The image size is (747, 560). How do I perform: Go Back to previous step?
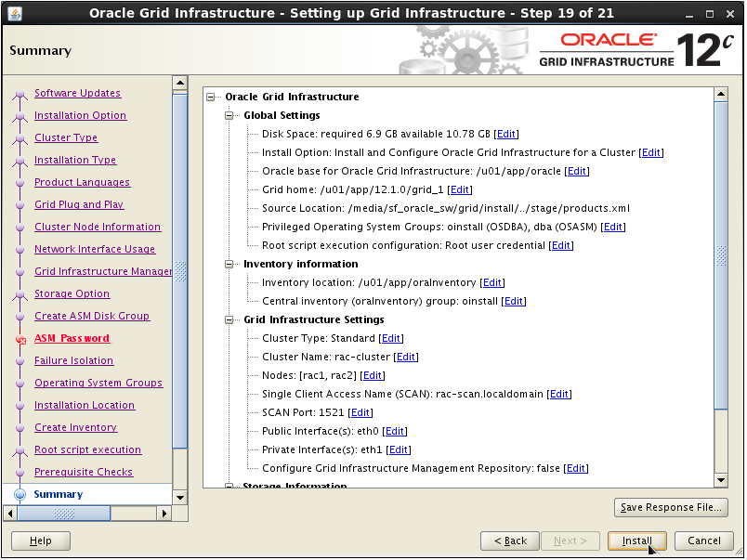click(x=510, y=540)
